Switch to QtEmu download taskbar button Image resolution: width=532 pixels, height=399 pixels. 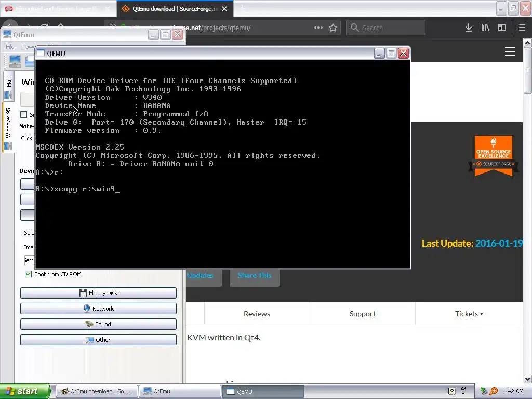(97, 391)
